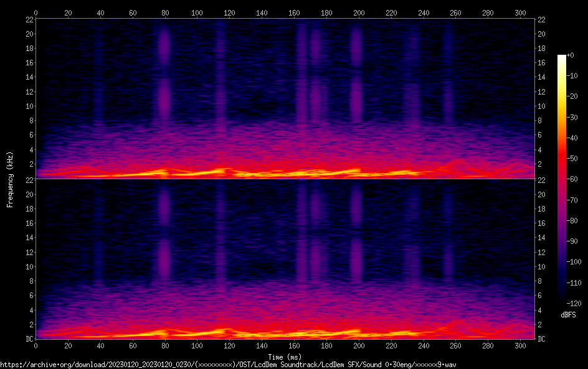Click the archive.org URL at the bottom

[228, 364]
